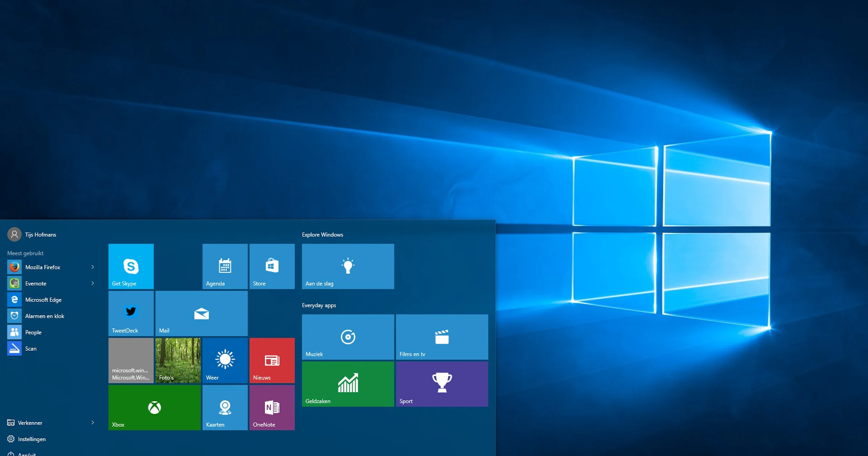
Task: Launch the green Xbox tile
Action: pos(154,407)
